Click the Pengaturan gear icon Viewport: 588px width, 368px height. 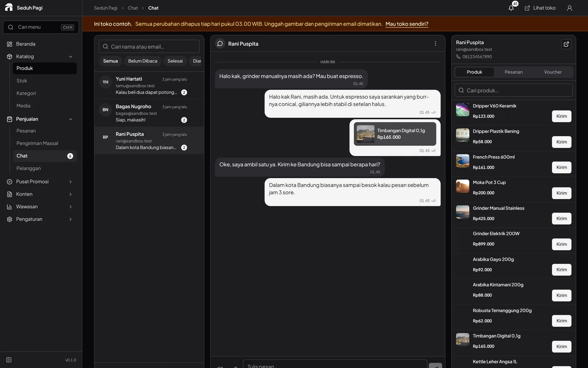click(x=10, y=219)
